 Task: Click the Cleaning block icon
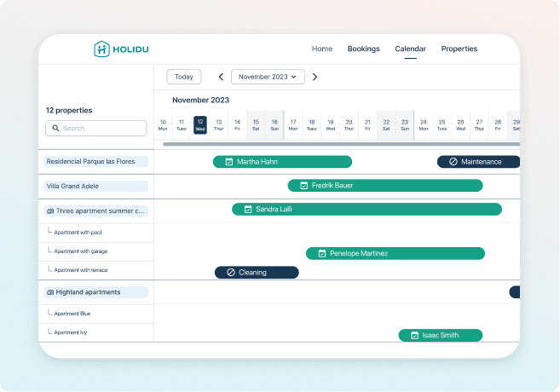(x=230, y=273)
